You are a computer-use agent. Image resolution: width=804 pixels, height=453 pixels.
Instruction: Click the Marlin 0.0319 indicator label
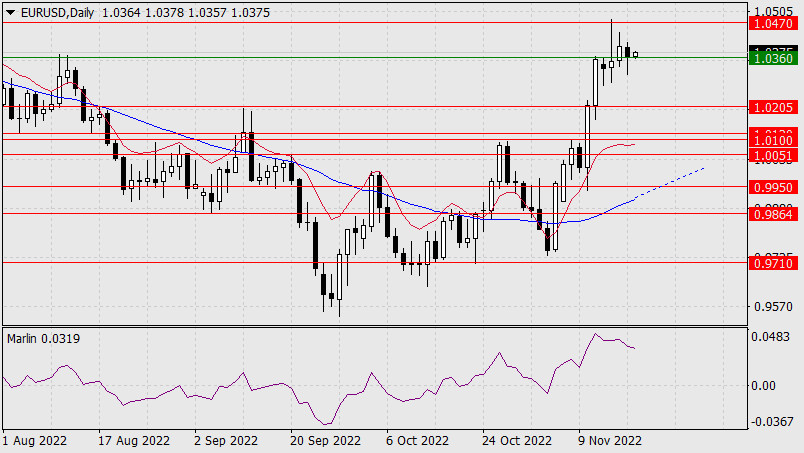44,339
